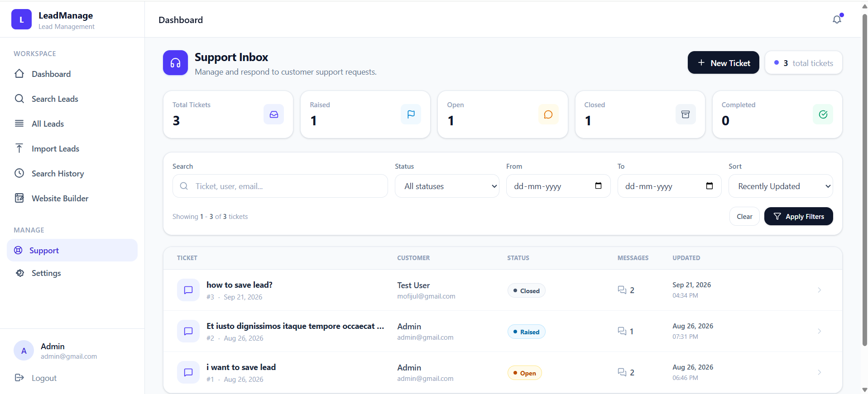Open the notifications bell
Screen dimensions: 868x394
coord(837,19)
